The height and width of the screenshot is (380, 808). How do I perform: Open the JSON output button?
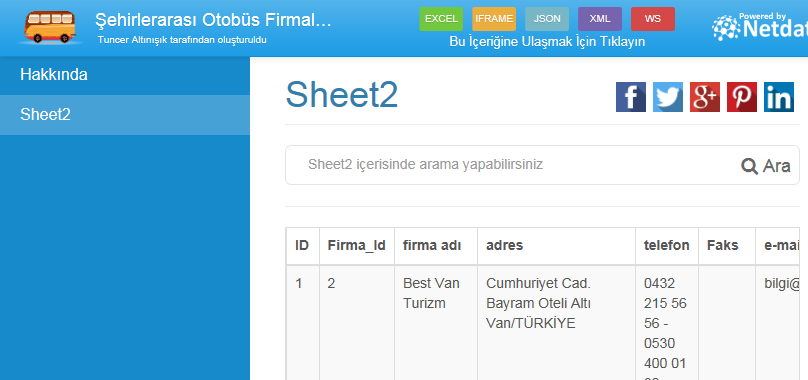(547, 19)
